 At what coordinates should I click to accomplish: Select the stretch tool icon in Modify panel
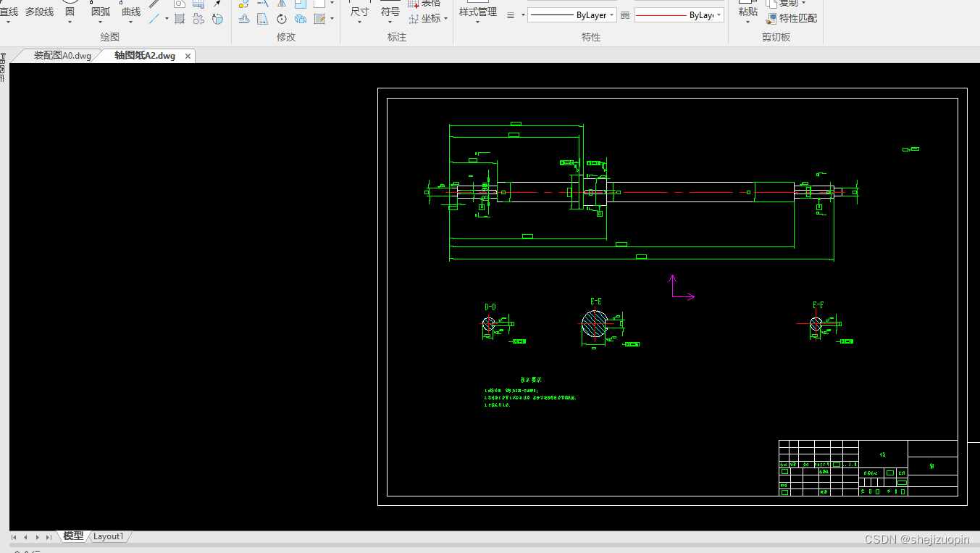click(263, 19)
